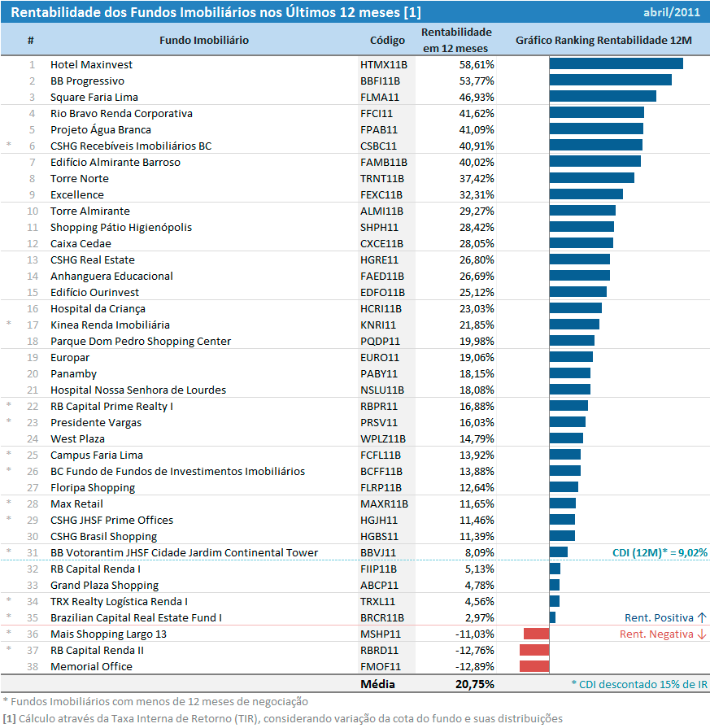This screenshot has height=728, width=710.
Task: Click the downward arrow beside Rent. Negativa
Action: coord(702,634)
